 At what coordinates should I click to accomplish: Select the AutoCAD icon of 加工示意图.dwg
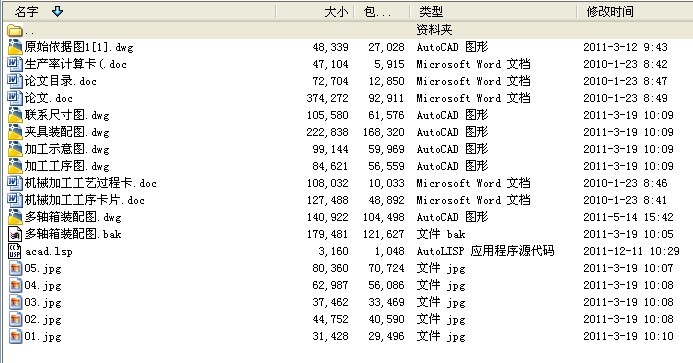click(x=15, y=149)
